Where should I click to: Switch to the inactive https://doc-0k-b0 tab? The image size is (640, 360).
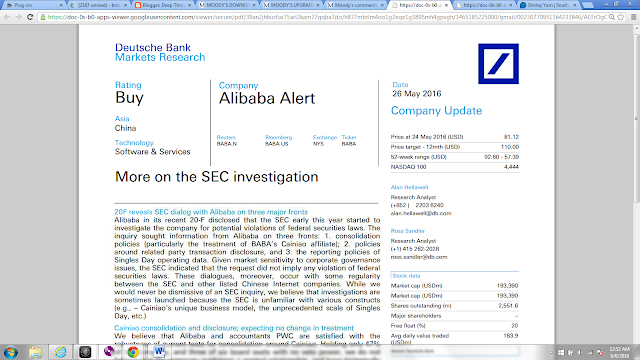click(x=483, y=5)
